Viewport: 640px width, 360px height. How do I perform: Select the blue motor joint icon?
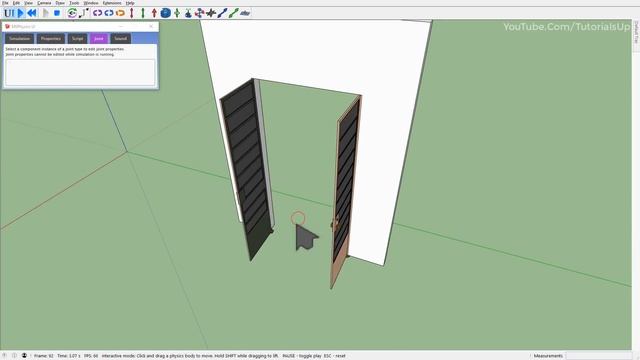(109, 13)
